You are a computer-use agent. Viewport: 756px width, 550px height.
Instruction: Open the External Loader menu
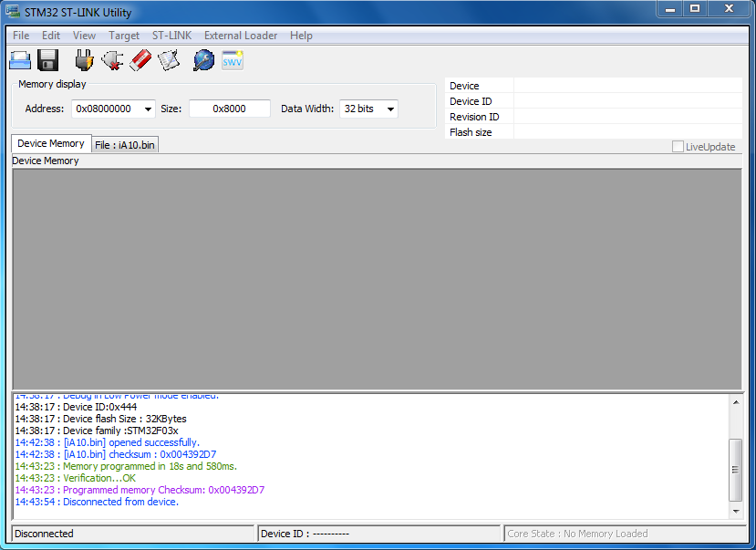click(241, 36)
